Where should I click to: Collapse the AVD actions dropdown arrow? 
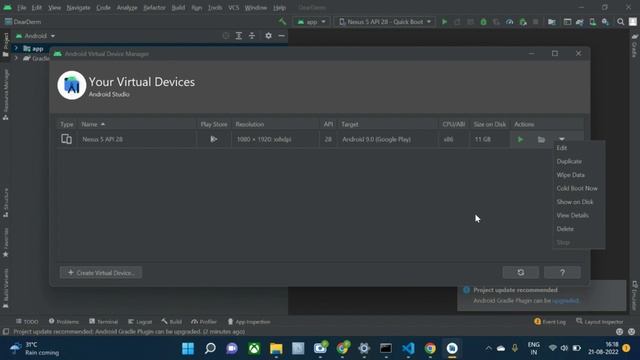pos(562,139)
